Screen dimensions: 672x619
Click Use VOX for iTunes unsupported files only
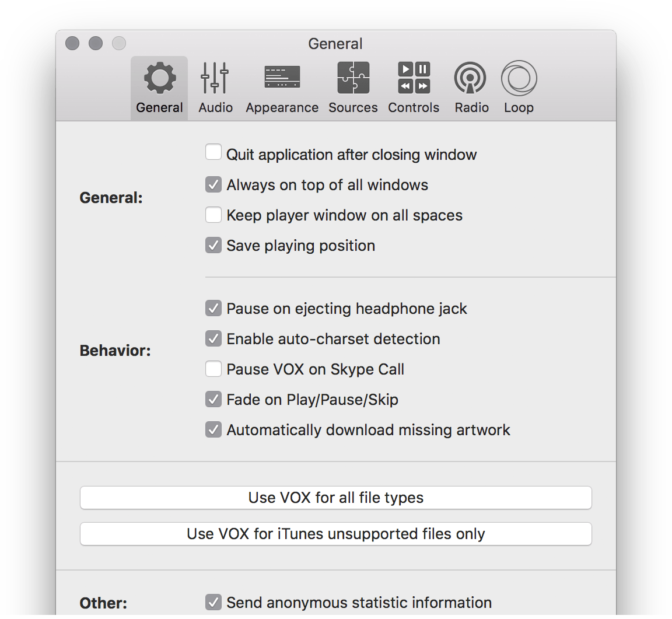336,534
